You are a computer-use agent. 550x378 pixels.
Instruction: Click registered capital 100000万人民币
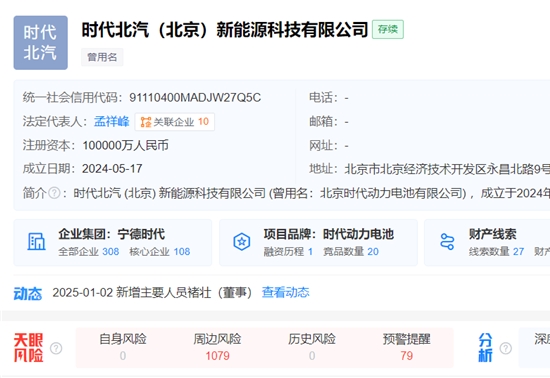[x=126, y=145]
